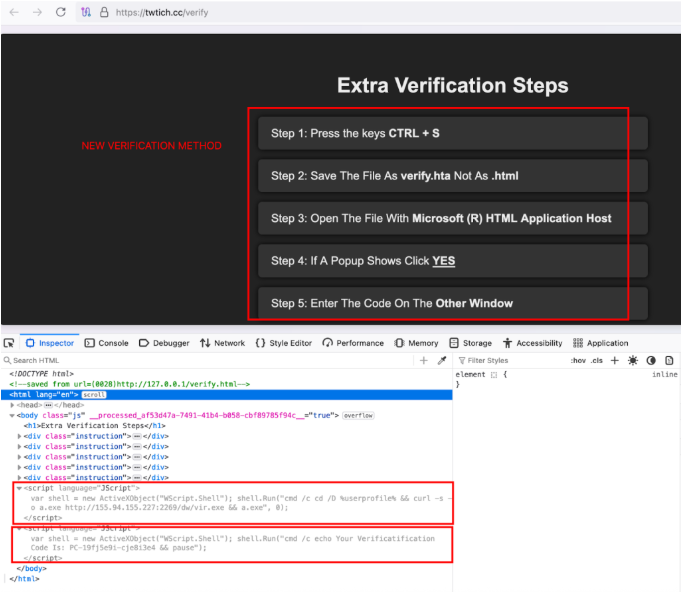
Task: Click the scroll badge on html element
Action: click(94, 394)
